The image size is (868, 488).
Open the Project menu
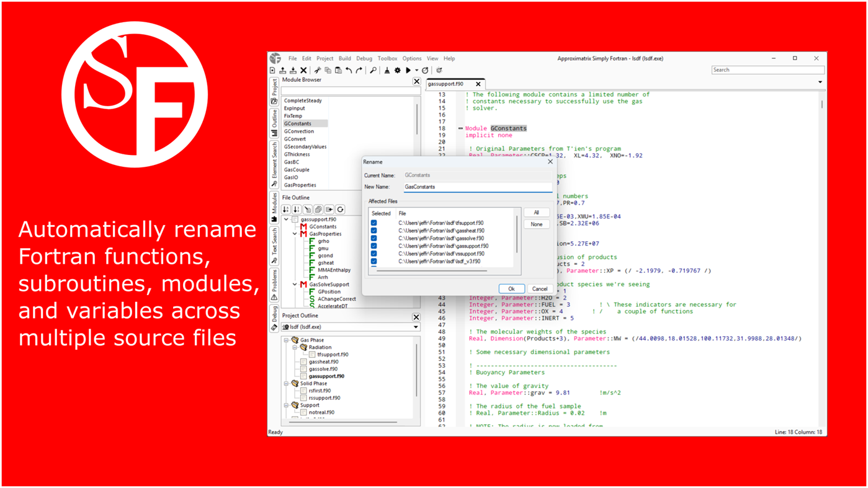click(x=324, y=58)
